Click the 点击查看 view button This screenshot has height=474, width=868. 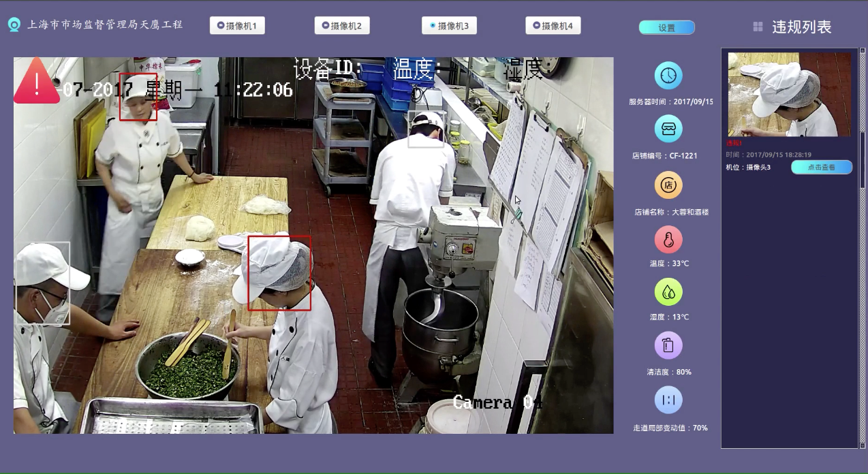tap(821, 167)
